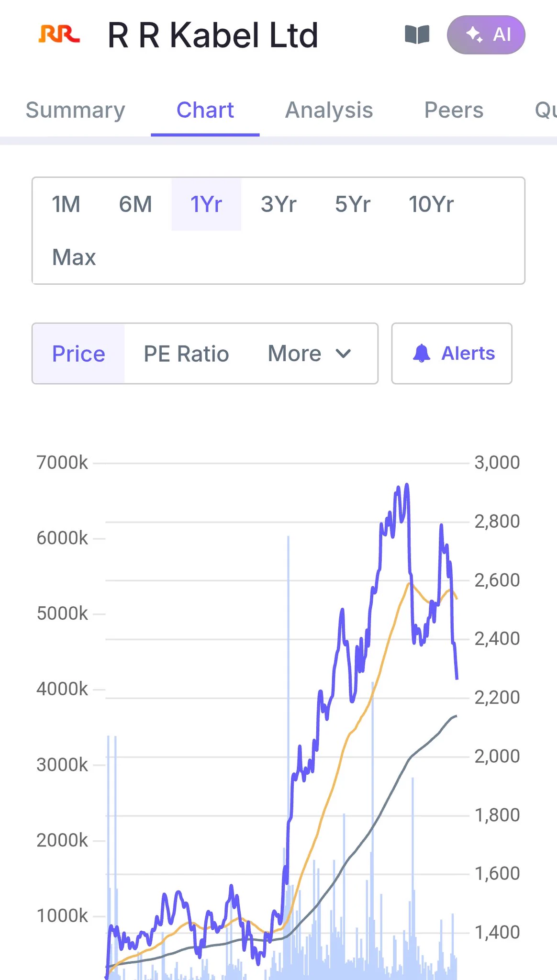Click the 2,800 price axis label
Screen dimensions: 557x980
point(497,522)
